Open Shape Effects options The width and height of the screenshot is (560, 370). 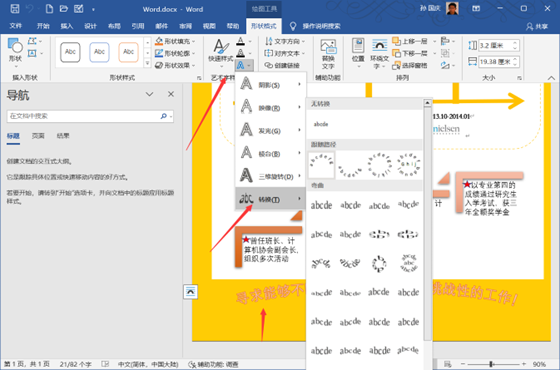(x=175, y=65)
